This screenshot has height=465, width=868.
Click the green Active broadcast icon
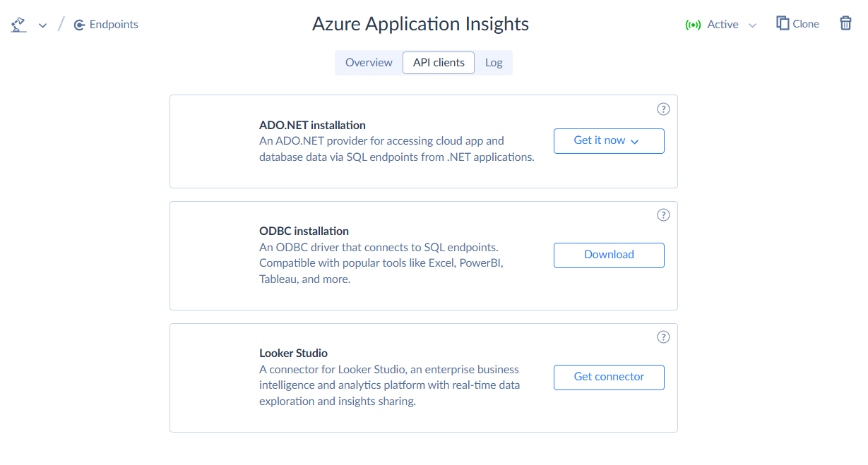[x=693, y=25]
